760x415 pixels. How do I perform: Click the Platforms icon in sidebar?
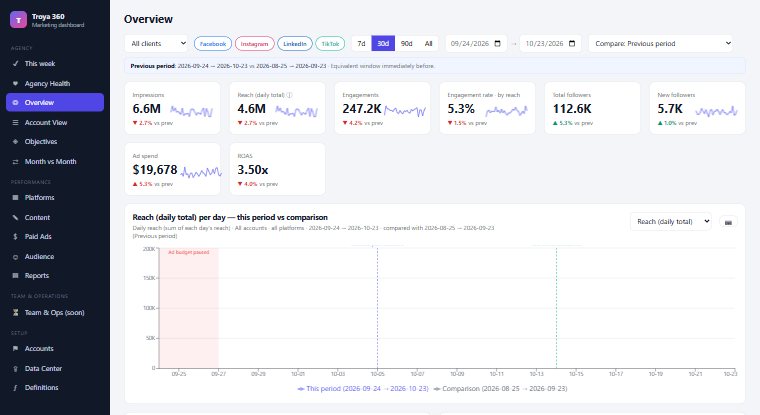[x=16, y=198]
